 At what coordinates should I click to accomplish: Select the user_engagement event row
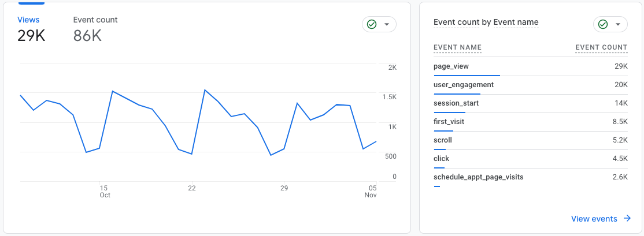coord(531,85)
